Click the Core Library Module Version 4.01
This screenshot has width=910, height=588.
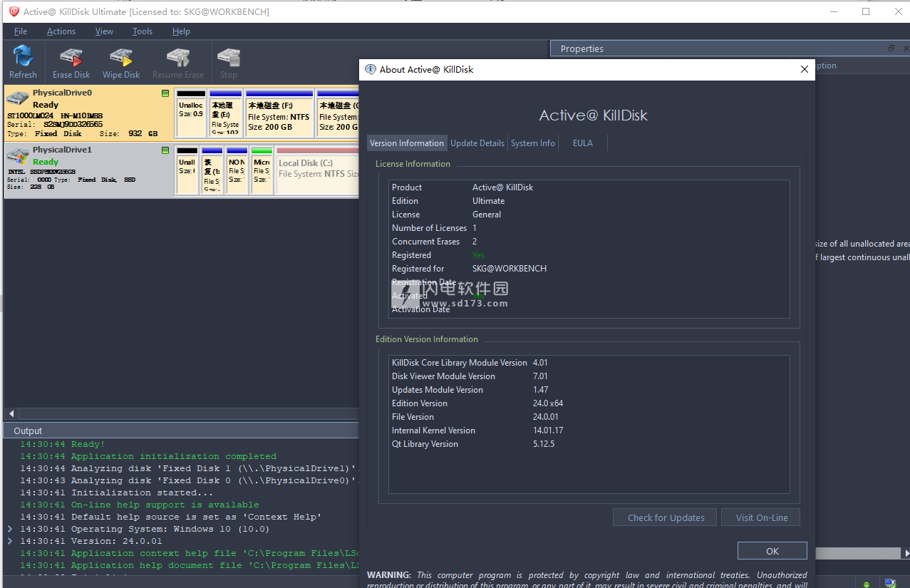click(540, 363)
